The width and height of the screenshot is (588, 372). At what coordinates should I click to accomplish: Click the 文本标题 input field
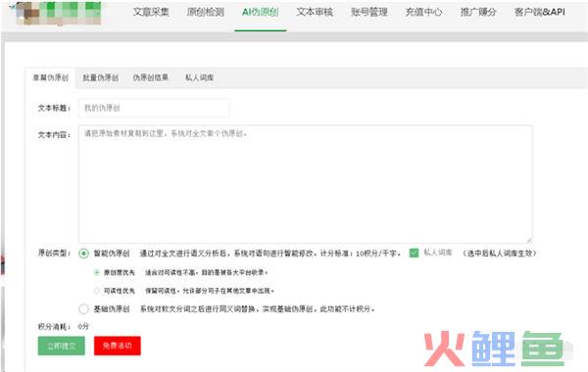pyautogui.click(x=154, y=108)
